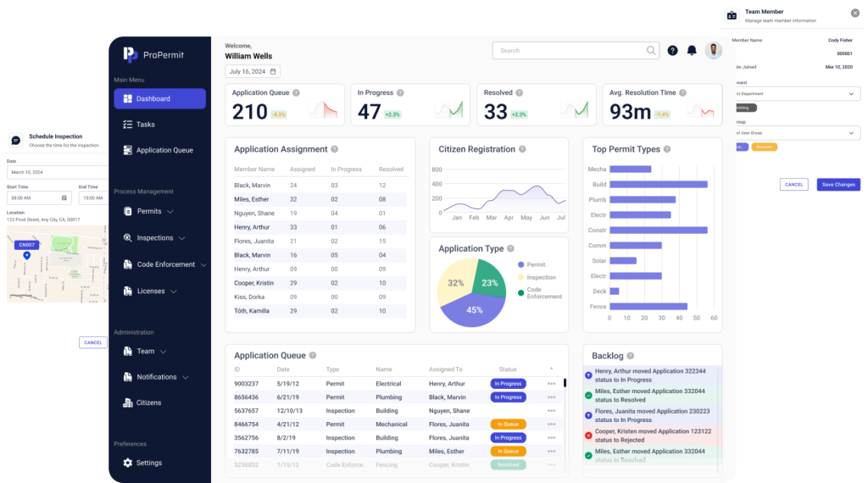This screenshot has height=483, width=868.
Task: Open Settings in Preferences
Action: 148,463
